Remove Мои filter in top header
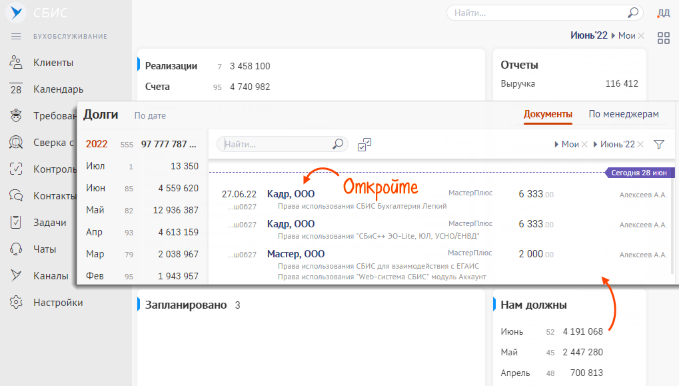Viewport: 679px width, 386px height. click(641, 36)
